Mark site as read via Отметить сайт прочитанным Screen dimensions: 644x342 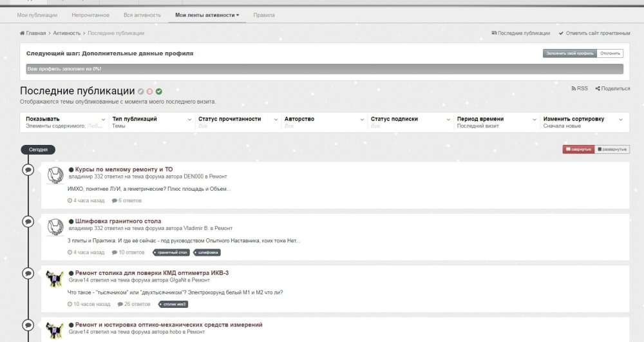[594, 33]
